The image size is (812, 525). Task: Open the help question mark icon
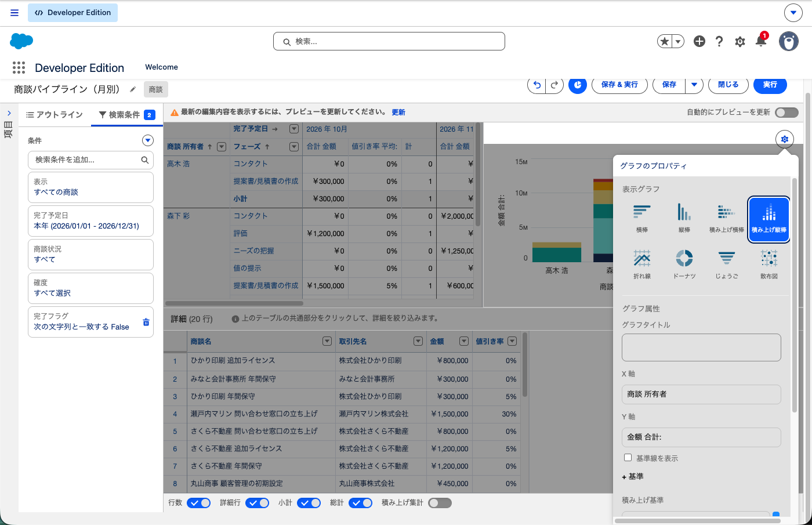tap(719, 41)
